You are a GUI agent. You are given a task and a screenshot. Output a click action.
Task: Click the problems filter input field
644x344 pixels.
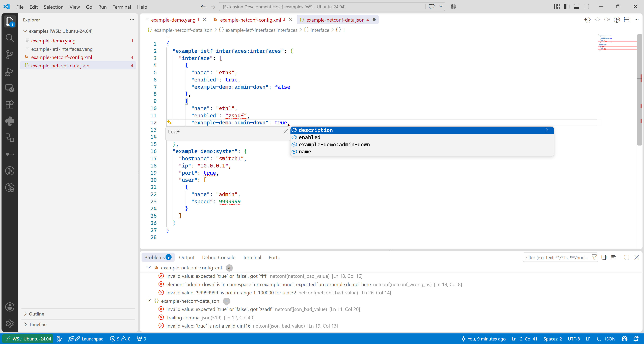pos(556,257)
